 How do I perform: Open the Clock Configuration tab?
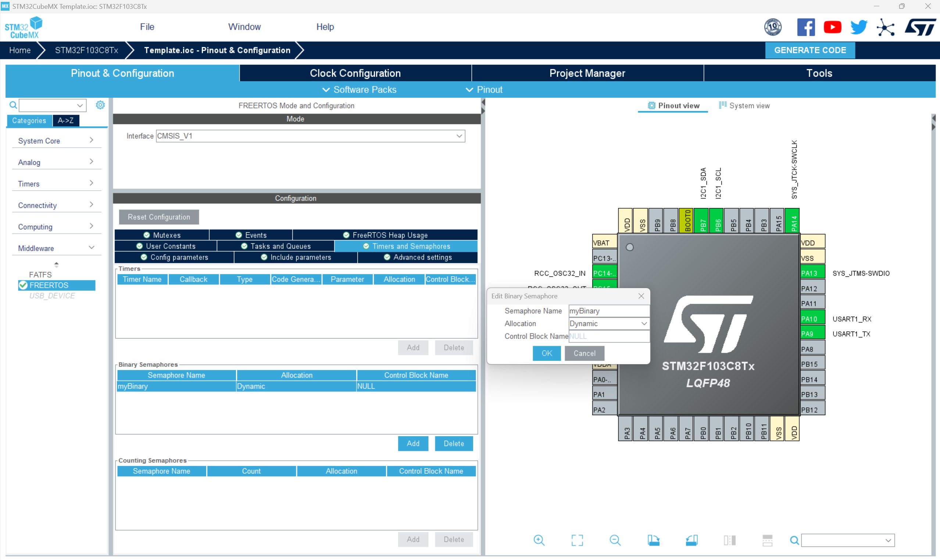pos(355,73)
